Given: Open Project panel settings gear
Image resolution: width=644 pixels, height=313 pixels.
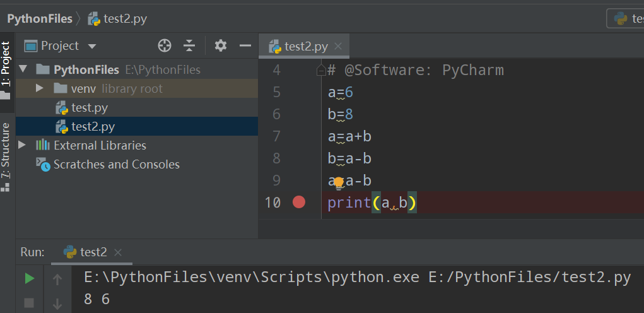Looking at the screenshot, I should click(221, 45).
